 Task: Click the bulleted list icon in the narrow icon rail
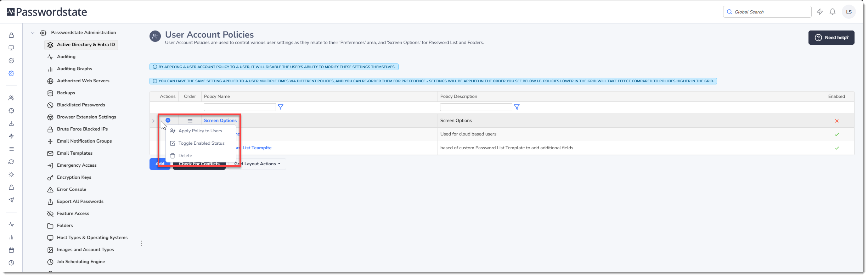11,149
